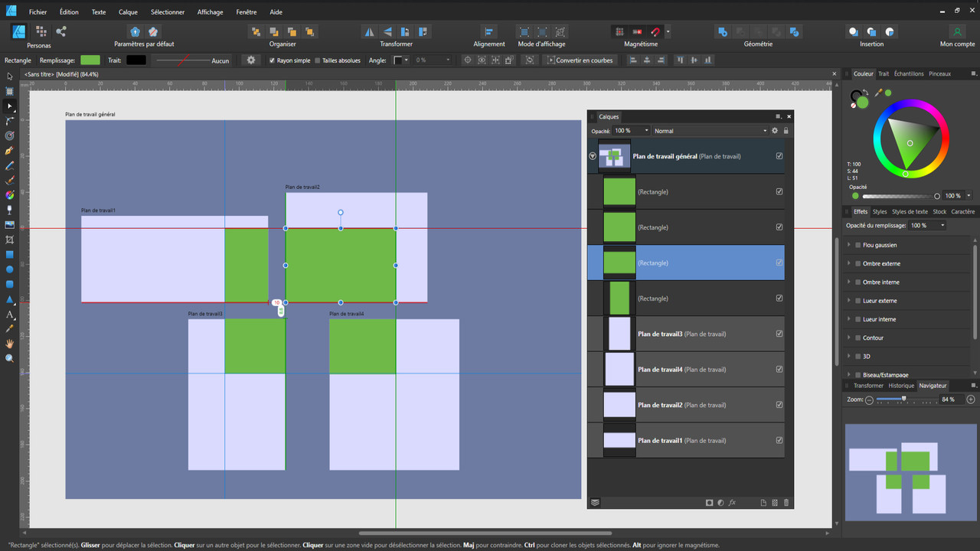Select the Triangle shape tool
The height and width of the screenshot is (551, 980).
point(10,299)
